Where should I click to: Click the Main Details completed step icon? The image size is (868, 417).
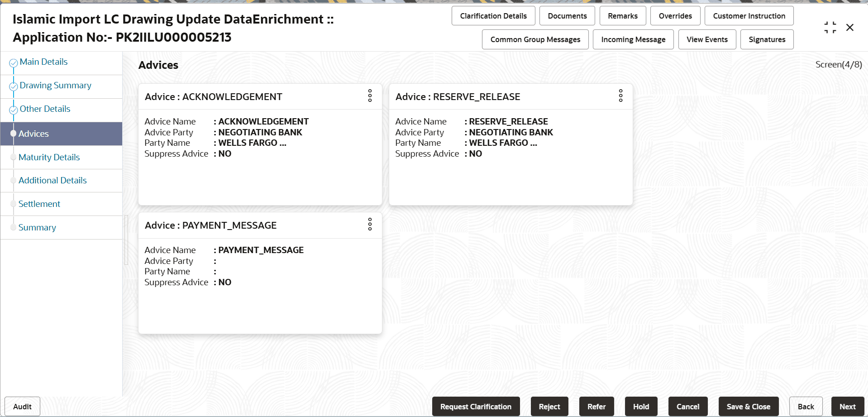[x=14, y=63]
